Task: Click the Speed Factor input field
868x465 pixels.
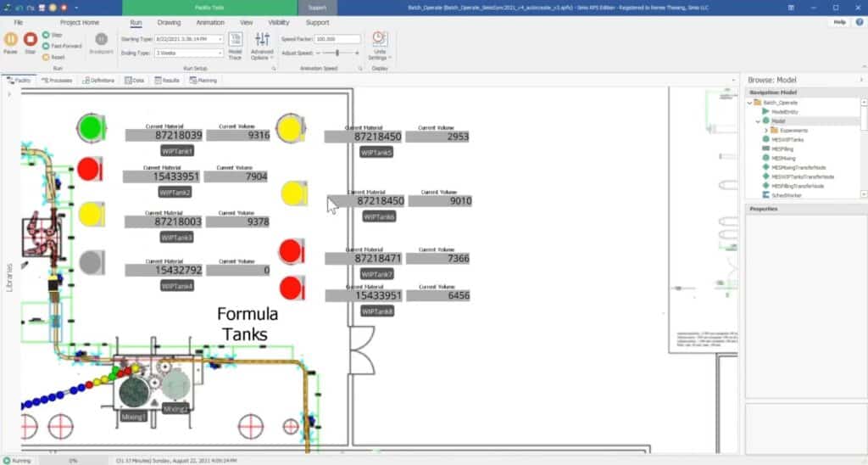Action: [337, 39]
